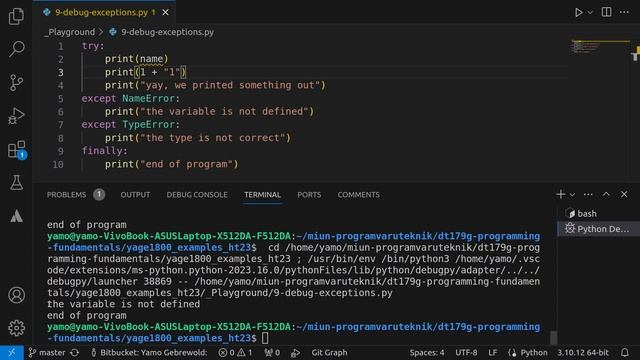Open the Explorer view in activity bar
This screenshot has width=640, height=360.
click(16, 16)
